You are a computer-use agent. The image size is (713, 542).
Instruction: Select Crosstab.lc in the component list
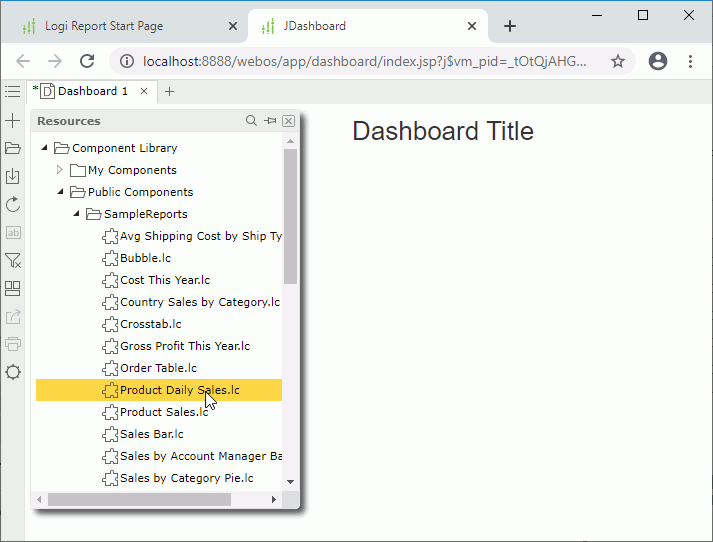tap(150, 324)
